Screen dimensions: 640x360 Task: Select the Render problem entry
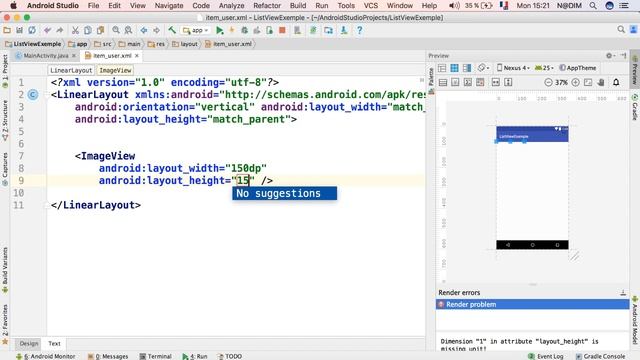tap(532, 304)
